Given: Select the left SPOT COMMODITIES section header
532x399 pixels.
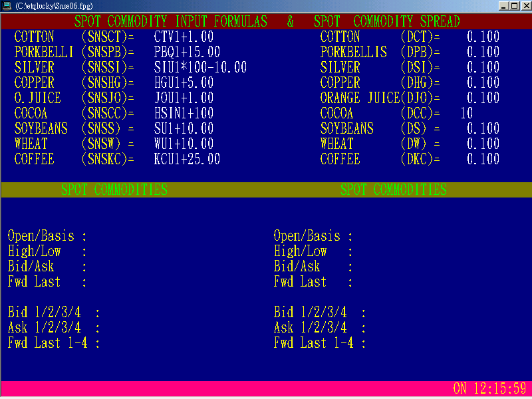Looking at the screenshot, I should coord(113,190).
